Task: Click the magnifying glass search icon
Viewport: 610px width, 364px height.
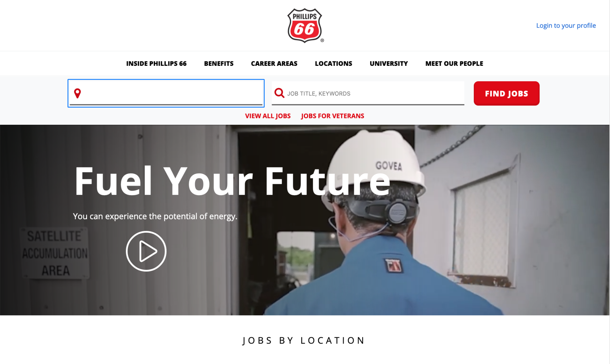Action: tap(279, 93)
